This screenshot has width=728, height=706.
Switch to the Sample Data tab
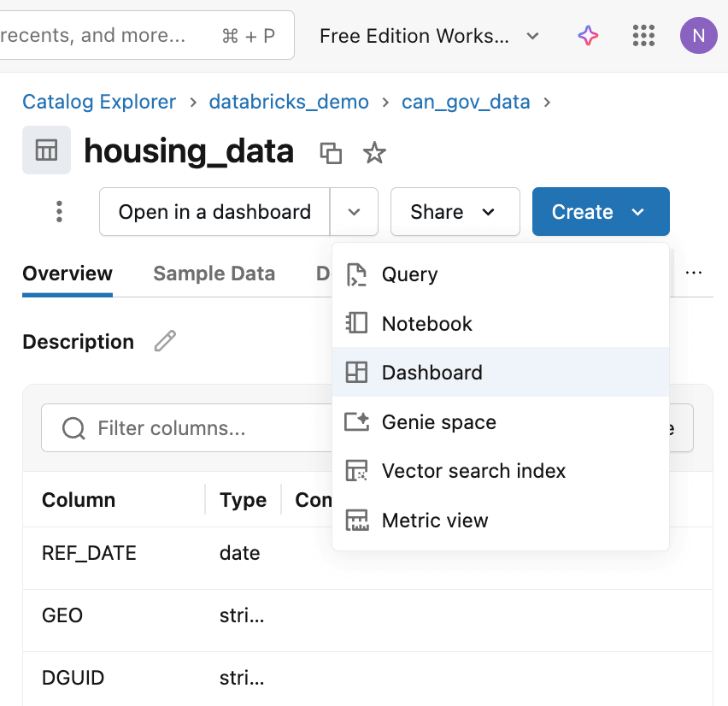[x=214, y=274]
